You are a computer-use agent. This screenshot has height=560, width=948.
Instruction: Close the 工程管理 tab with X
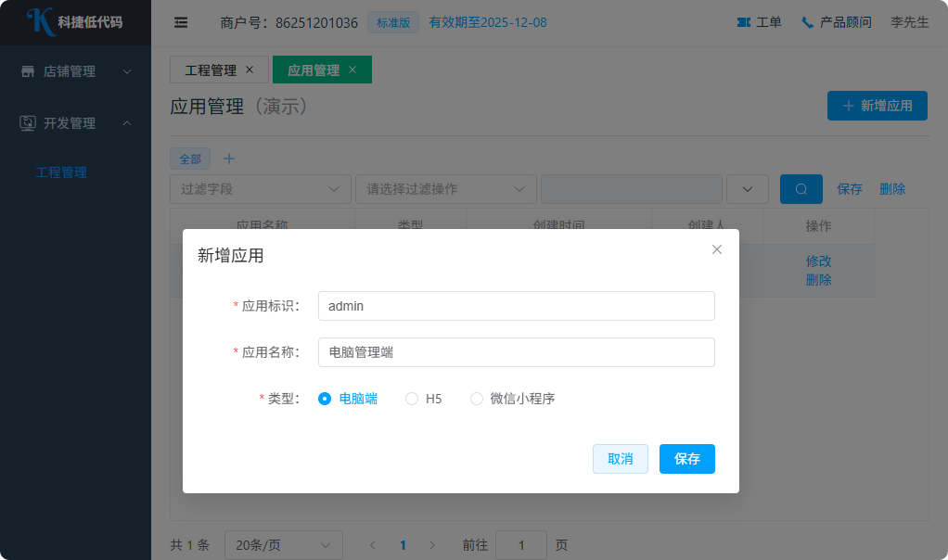point(250,70)
